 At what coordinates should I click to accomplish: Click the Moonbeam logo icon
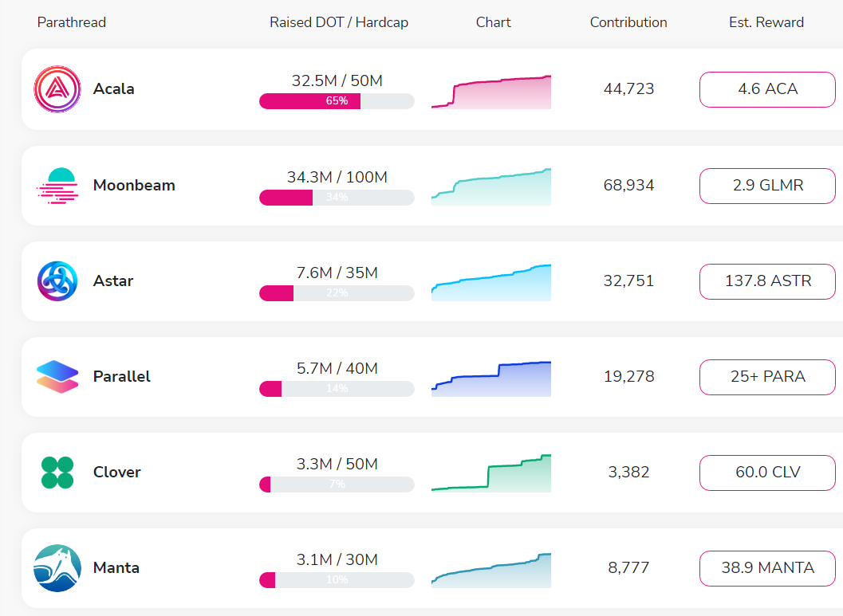(x=57, y=186)
